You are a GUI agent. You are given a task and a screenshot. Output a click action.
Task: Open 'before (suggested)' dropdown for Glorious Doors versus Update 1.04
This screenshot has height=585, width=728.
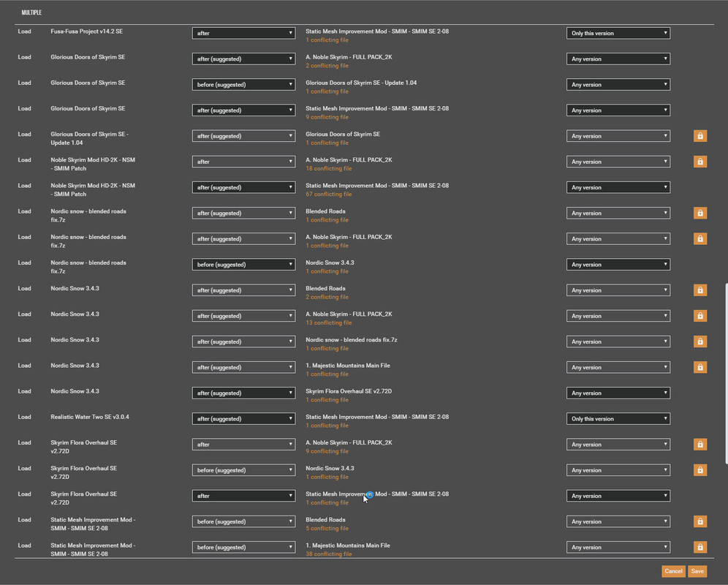[x=243, y=85]
